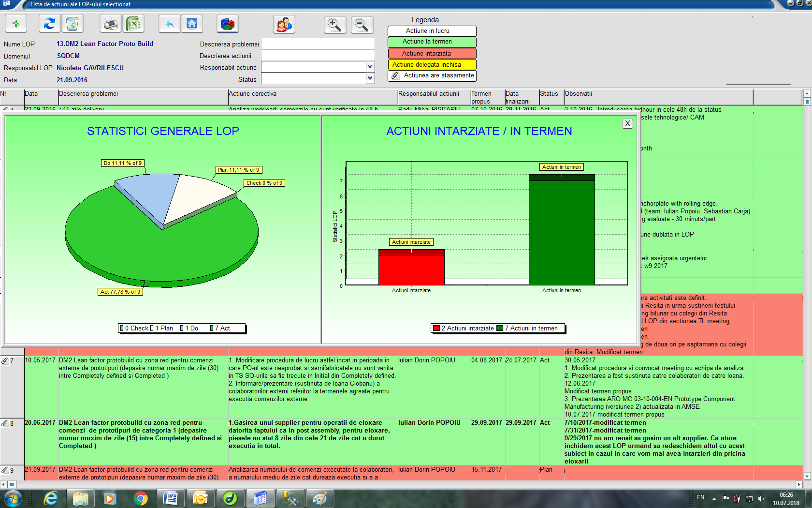This screenshot has width=812, height=508.
Task: Open the statistics pie chart view
Action: [228, 23]
